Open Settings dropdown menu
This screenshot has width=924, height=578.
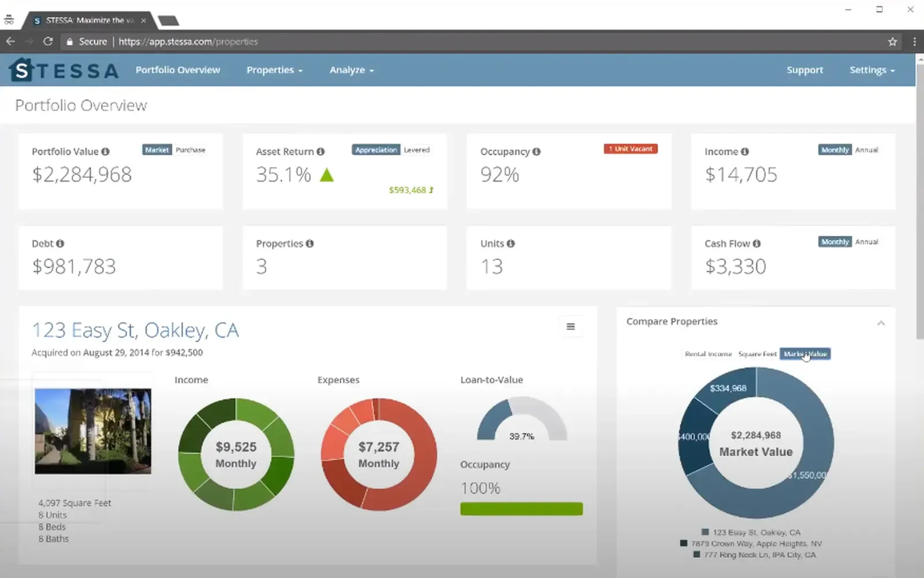tap(872, 70)
